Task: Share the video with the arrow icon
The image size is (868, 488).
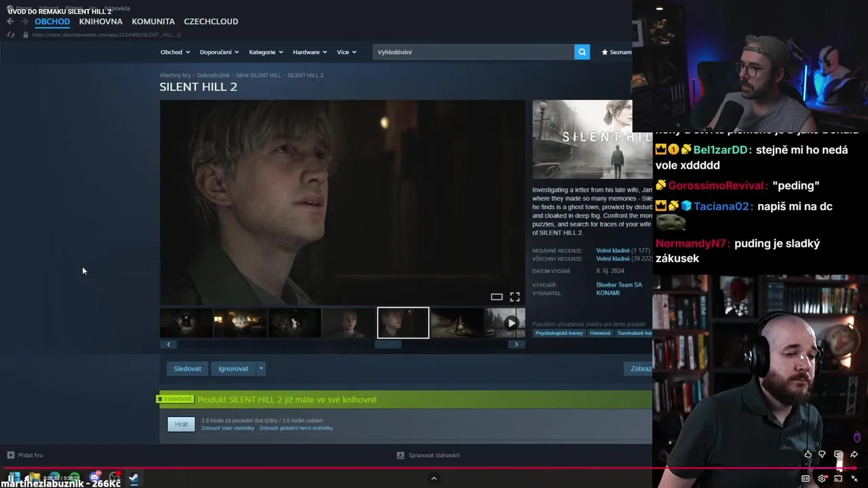Action: point(854,454)
